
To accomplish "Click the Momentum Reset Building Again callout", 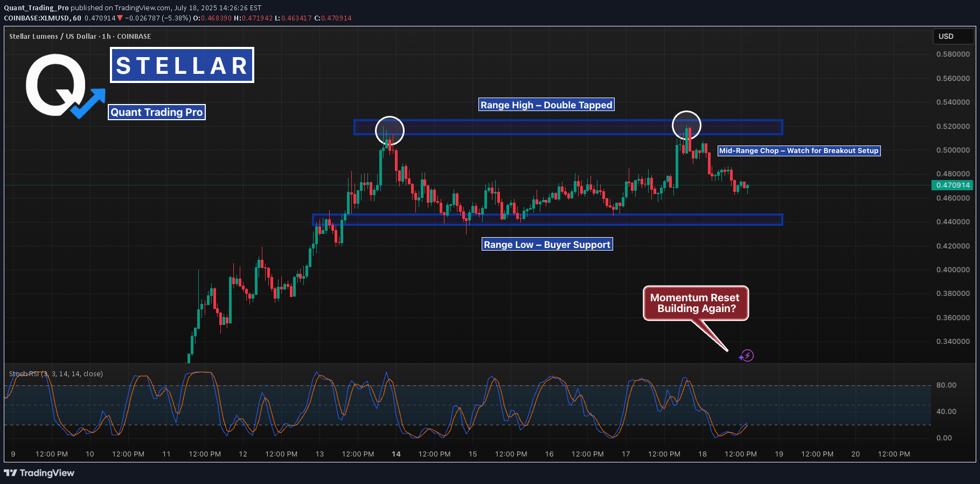I will (695, 303).
